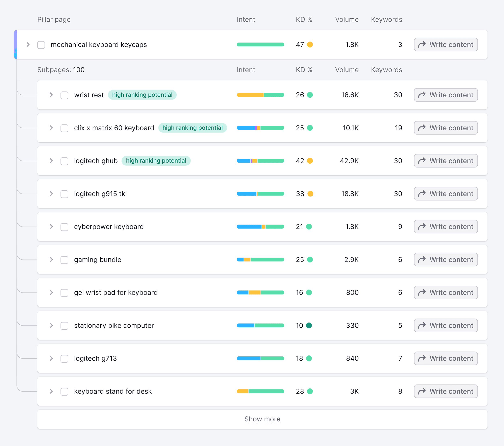Select the logitech g713 checkbox
The height and width of the screenshot is (446, 504).
tap(64, 359)
